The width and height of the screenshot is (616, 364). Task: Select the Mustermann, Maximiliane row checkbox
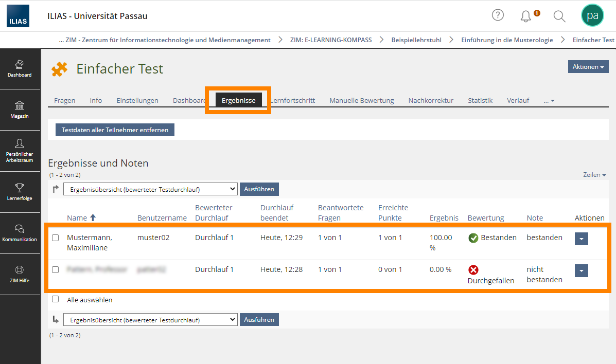[56, 238]
